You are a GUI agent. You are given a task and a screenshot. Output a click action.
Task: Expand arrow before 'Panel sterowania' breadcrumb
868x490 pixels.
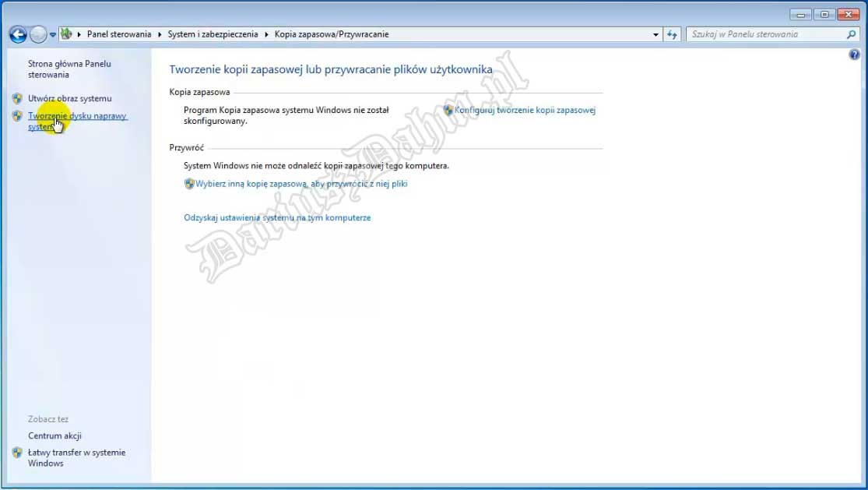79,34
